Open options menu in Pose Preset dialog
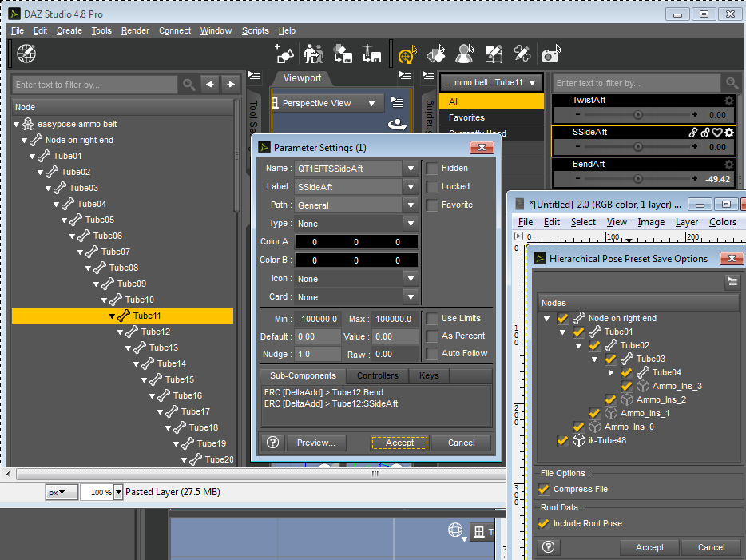 (x=732, y=282)
